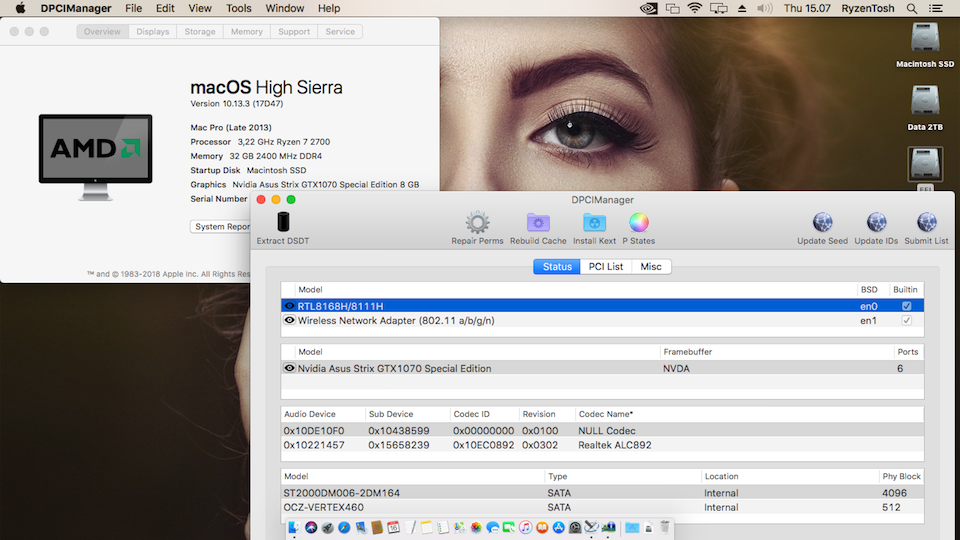This screenshot has width=960, height=540.
Task: Open the P States color wheel icon
Action: click(x=639, y=223)
